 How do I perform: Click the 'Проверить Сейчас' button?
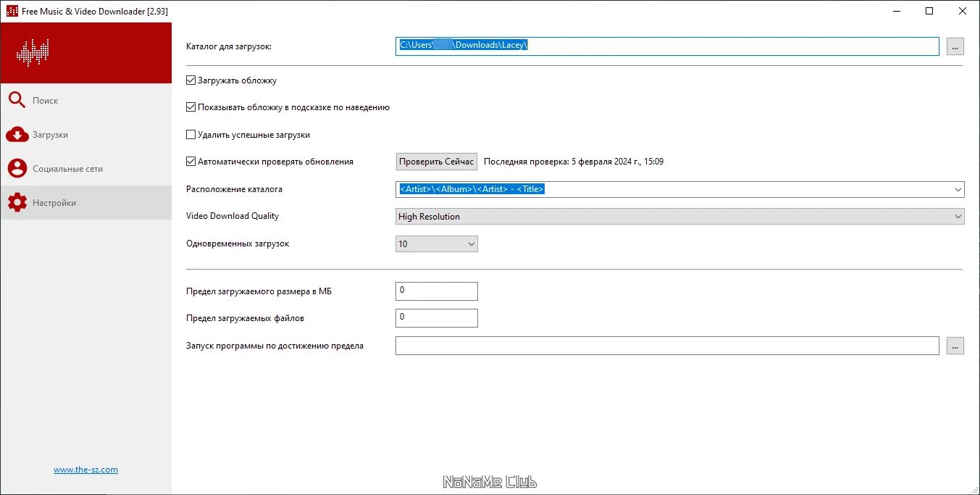point(437,162)
